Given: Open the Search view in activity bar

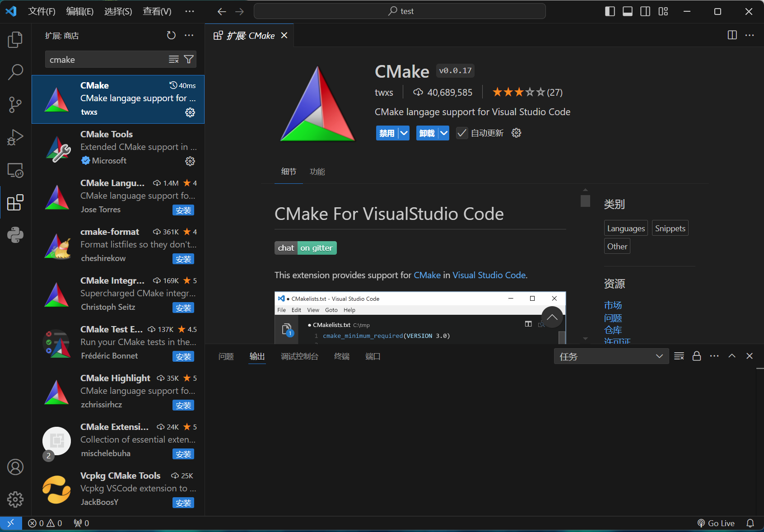Looking at the screenshot, I should coord(15,72).
